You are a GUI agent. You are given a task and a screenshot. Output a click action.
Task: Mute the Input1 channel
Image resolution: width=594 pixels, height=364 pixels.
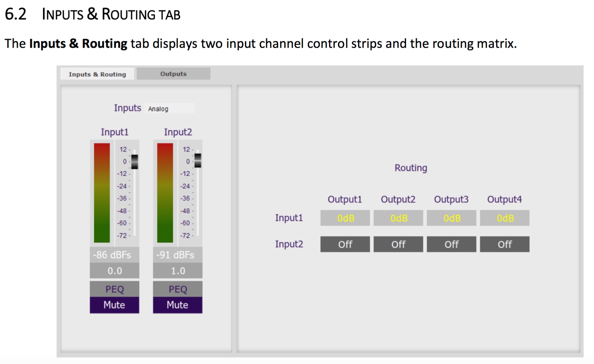tap(114, 305)
